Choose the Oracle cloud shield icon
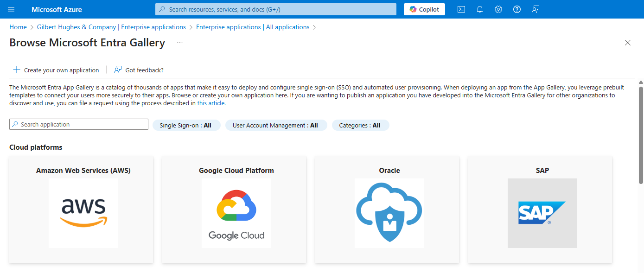 pyautogui.click(x=389, y=213)
